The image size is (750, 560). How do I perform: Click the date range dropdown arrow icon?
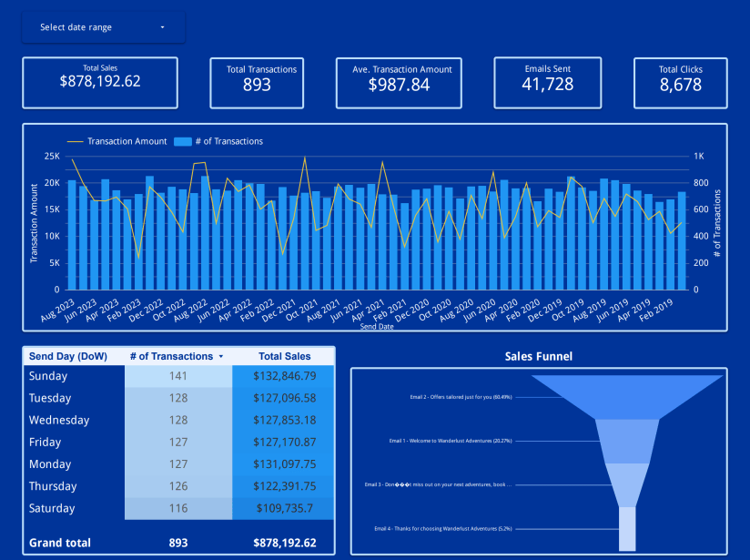163,26
